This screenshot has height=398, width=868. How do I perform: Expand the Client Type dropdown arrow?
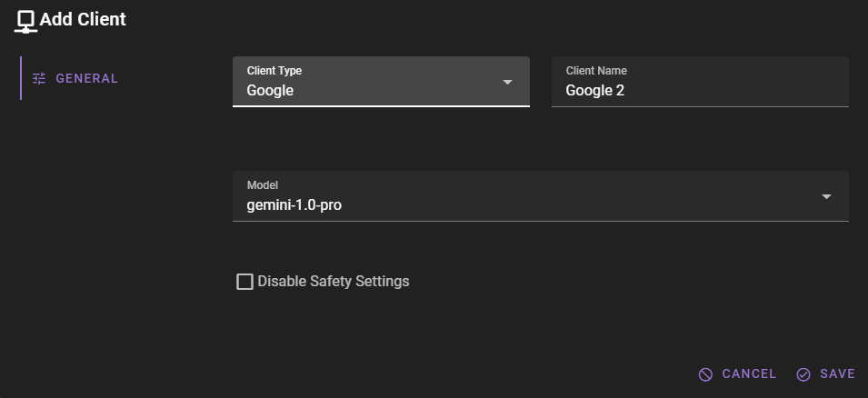click(508, 82)
